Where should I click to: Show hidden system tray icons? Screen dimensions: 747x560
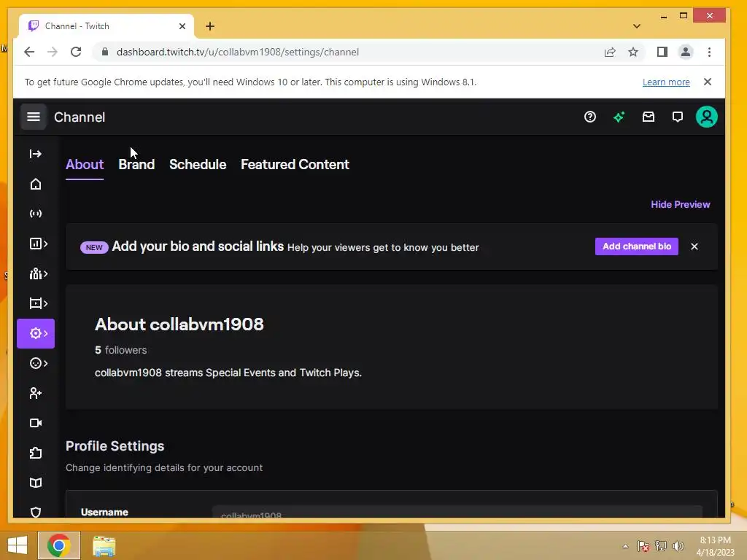click(625, 546)
